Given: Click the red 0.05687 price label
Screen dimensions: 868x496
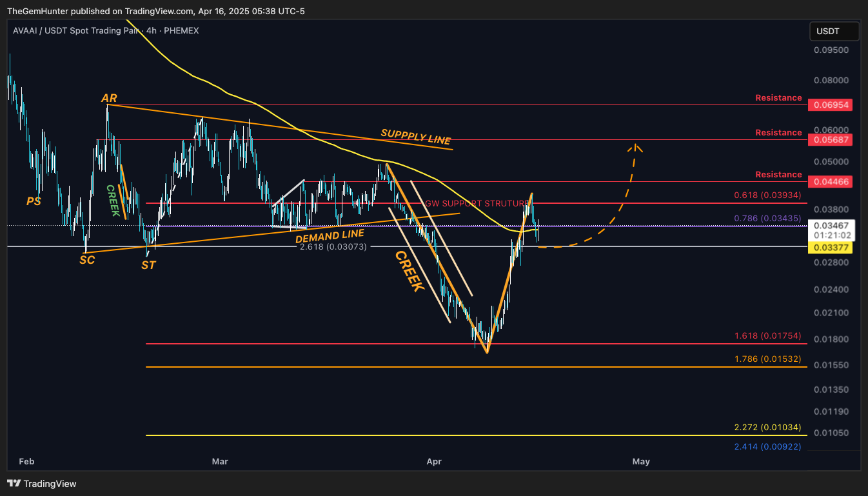Looking at the screenshot, I should pyautogui.click(x=831, y=139).
